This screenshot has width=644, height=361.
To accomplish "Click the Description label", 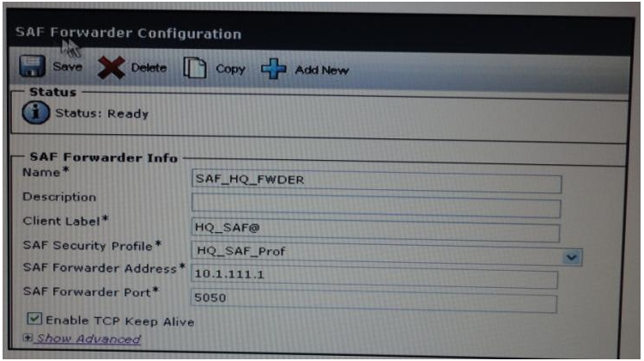I will [x=59, y=197].
